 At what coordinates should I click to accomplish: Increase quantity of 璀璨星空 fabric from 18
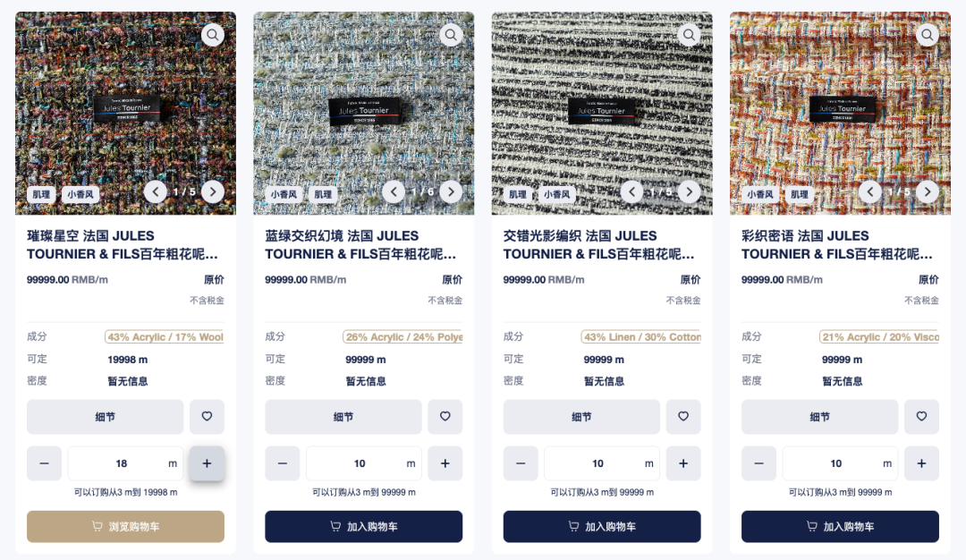[207, 463]
